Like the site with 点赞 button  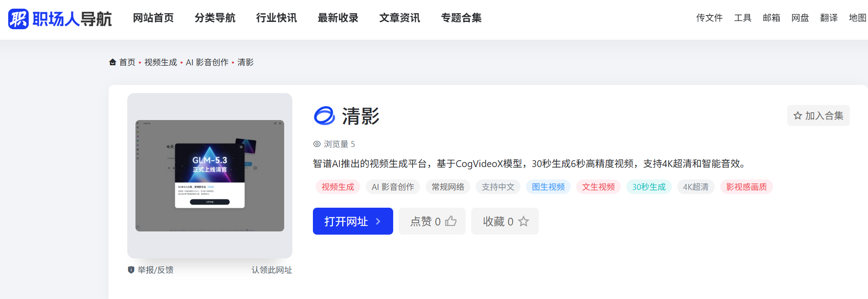coord(432,221)
